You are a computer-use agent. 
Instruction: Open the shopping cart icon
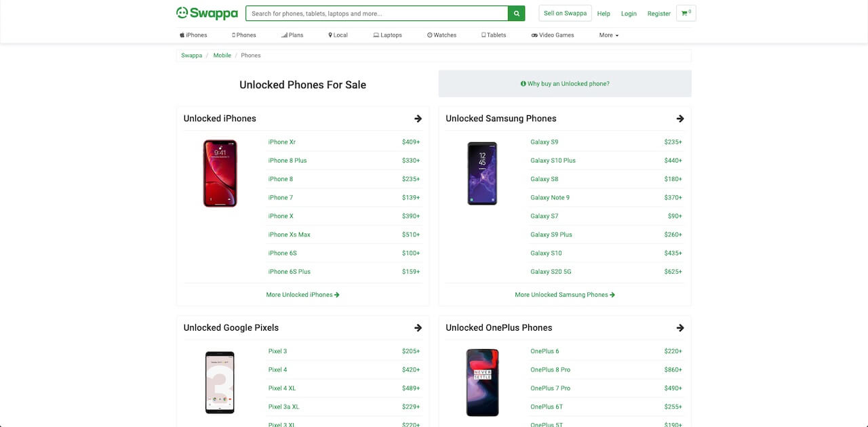686,13
